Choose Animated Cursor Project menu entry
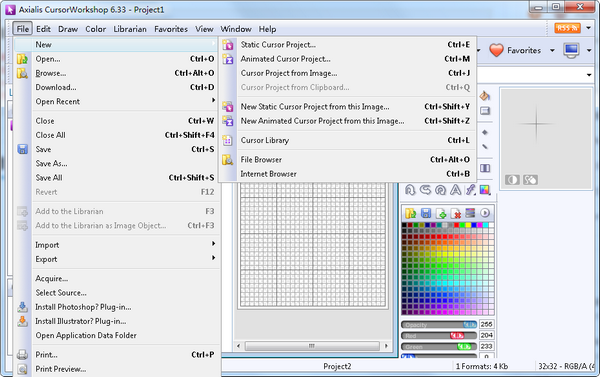 (285, 59)
